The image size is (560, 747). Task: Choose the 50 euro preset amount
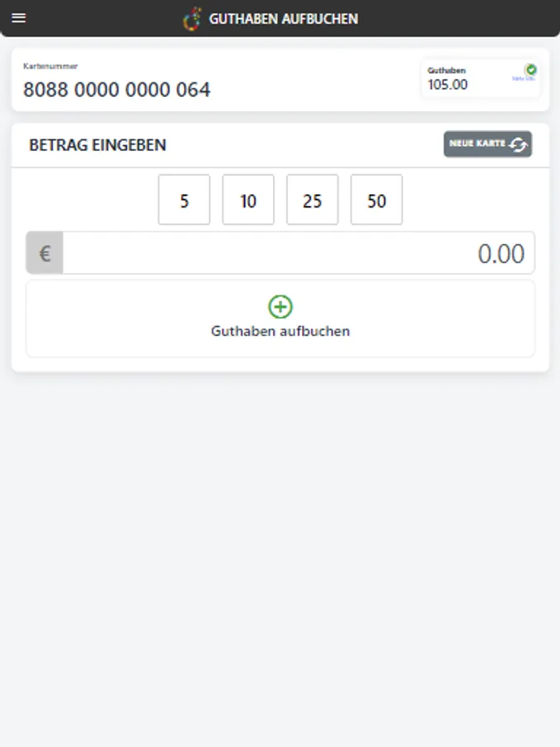[377, 200]
